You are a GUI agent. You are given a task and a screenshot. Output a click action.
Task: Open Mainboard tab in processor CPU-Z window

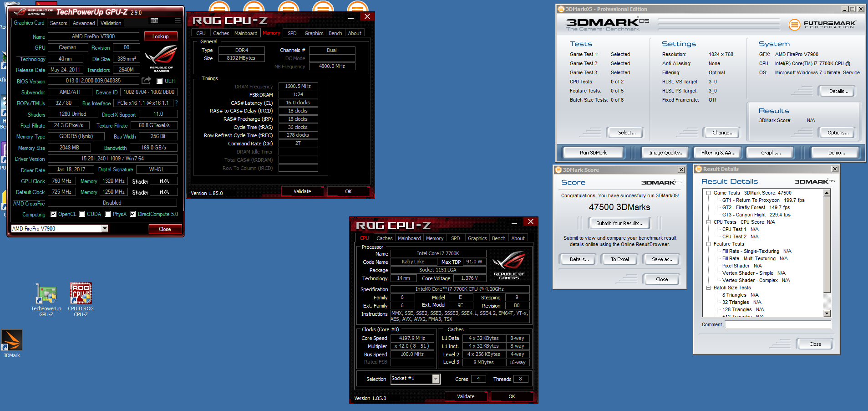coord(409,238)
